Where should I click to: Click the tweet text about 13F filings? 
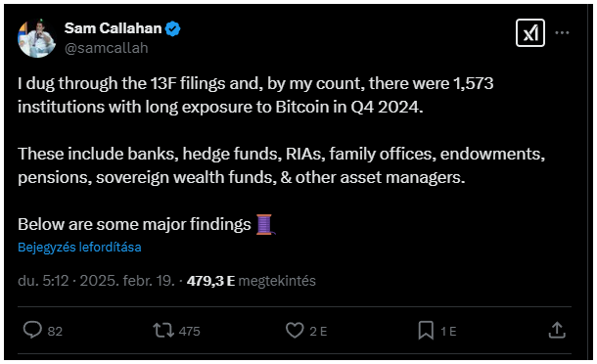tap(255, 95)
